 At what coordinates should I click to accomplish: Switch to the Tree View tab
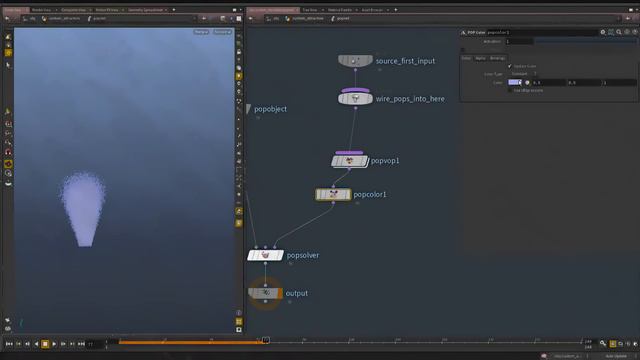(310, 10)
